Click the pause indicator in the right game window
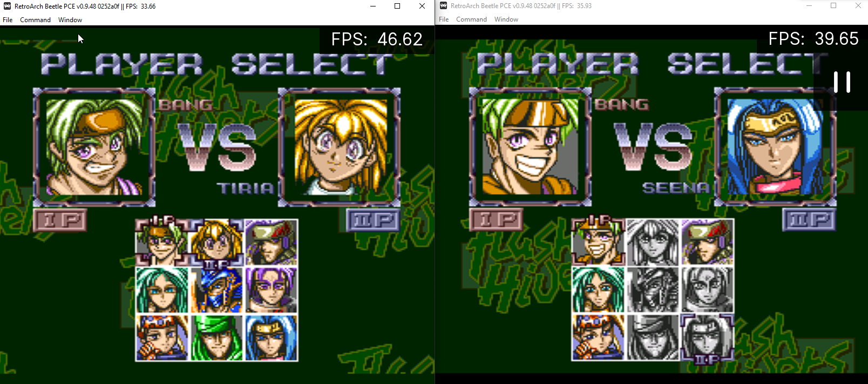868x384 pixels. 842,82
